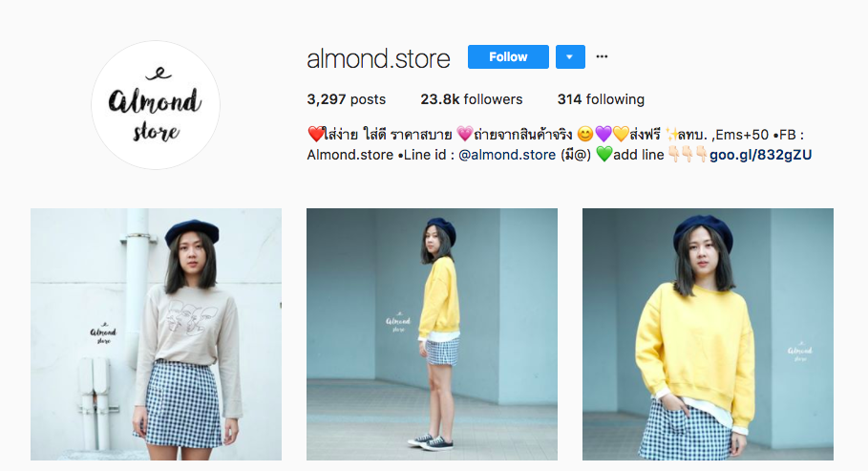Open the three-dot options menu
The width and height of the screenshot is (868, 471).
coord(602,56)
